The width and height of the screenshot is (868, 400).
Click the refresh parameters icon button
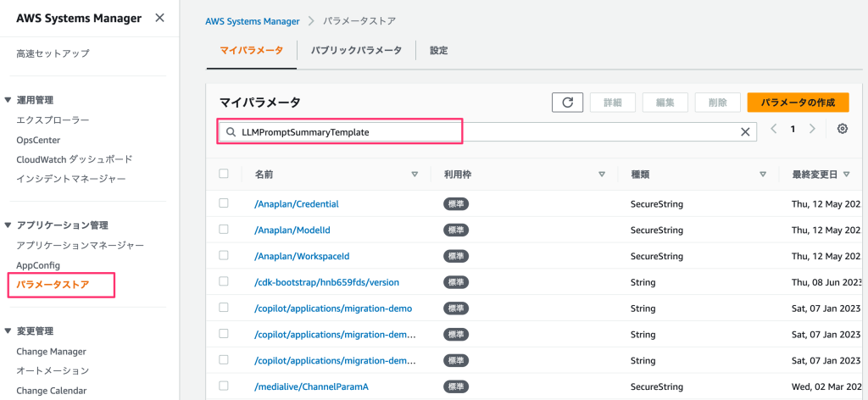click(x=567, y=103)
